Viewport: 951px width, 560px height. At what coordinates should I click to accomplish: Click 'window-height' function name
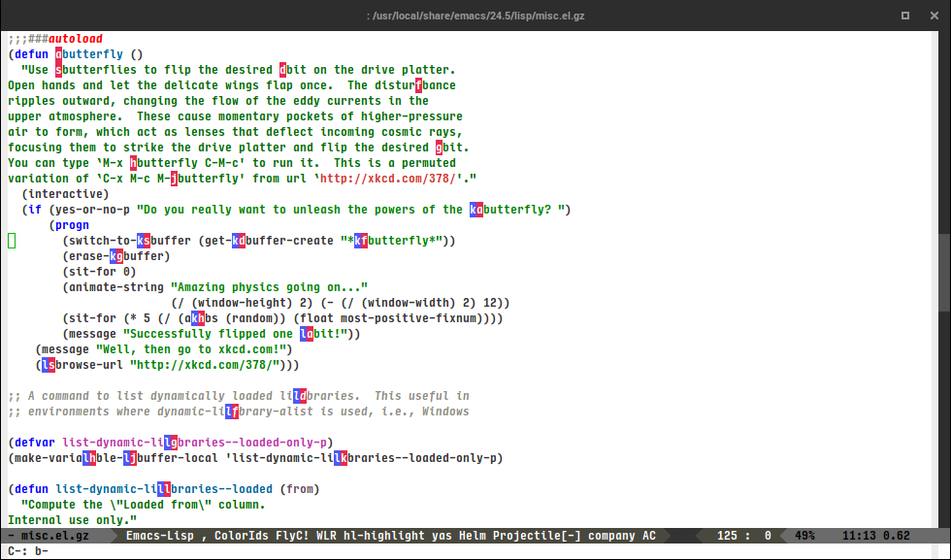click(x=242, y=303)
